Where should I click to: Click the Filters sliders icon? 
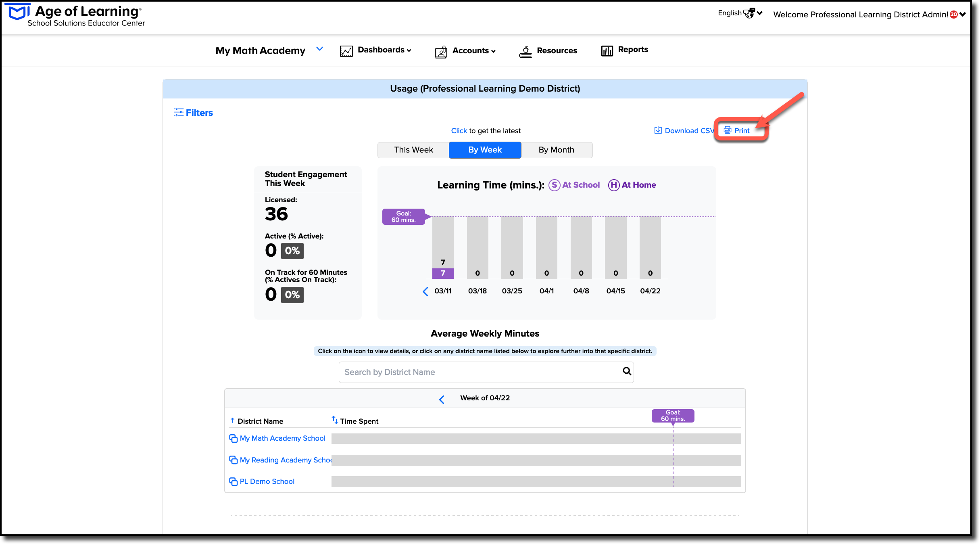tap(178, 112)
